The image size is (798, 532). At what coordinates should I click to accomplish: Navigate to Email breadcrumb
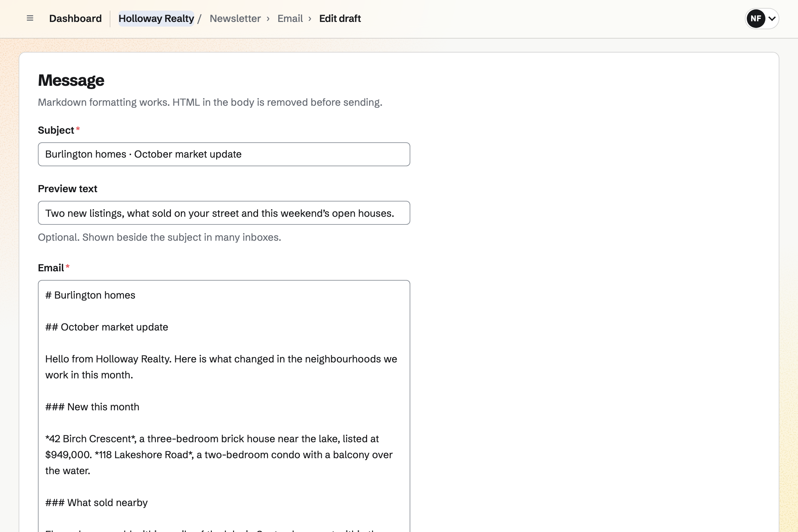click(x=290, y=18)
